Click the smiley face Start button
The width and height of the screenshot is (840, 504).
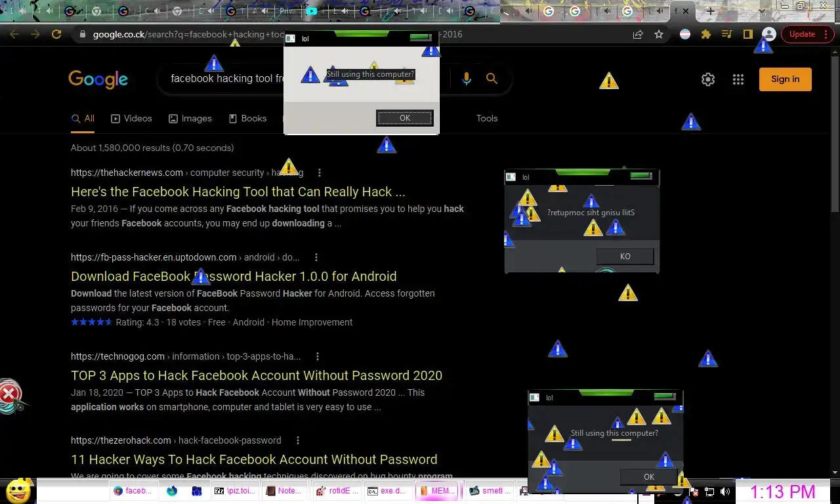pos(18,490)
